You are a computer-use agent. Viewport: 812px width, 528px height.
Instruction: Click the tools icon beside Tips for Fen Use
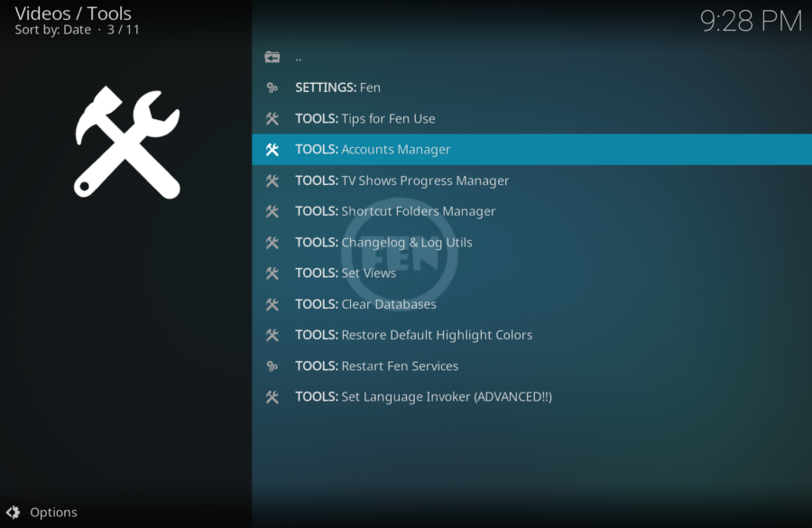[x=272, y=118]
